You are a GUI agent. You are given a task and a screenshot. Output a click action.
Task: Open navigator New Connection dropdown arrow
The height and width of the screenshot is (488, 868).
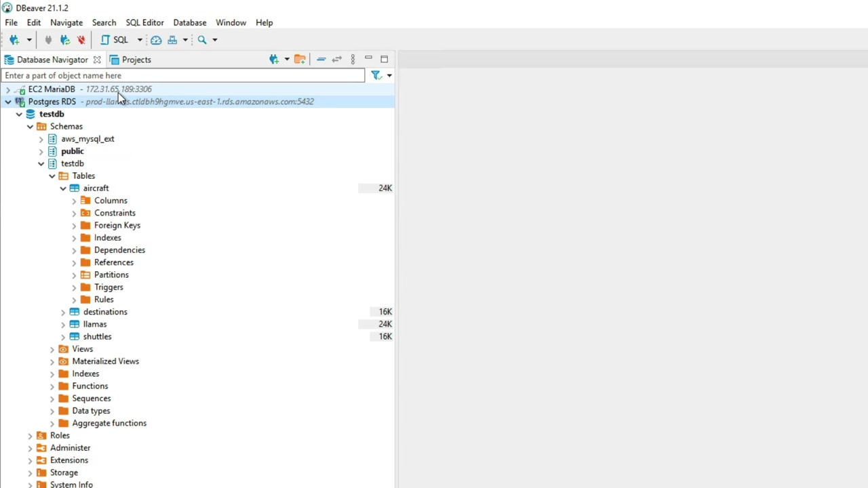click(x=286, y=60)
